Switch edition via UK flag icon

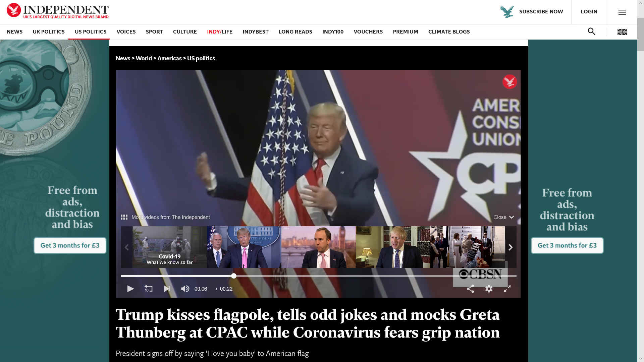click(x=622, y=32)
